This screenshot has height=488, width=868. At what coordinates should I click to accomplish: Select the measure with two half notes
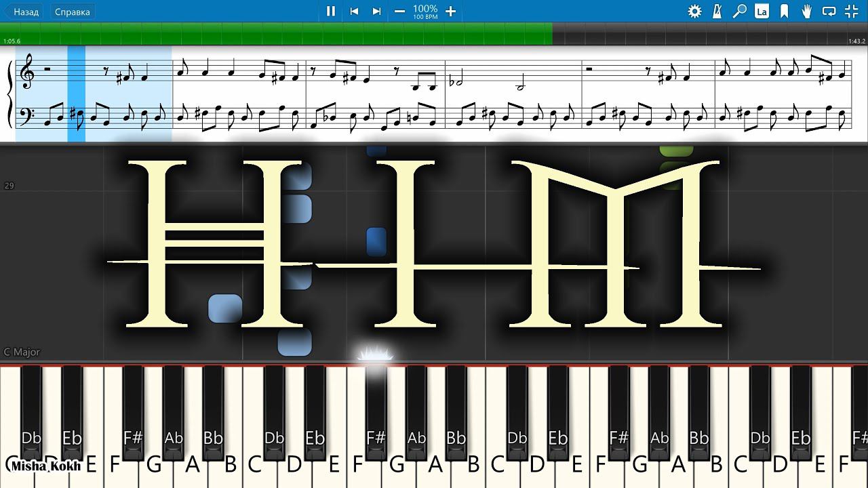513,94
